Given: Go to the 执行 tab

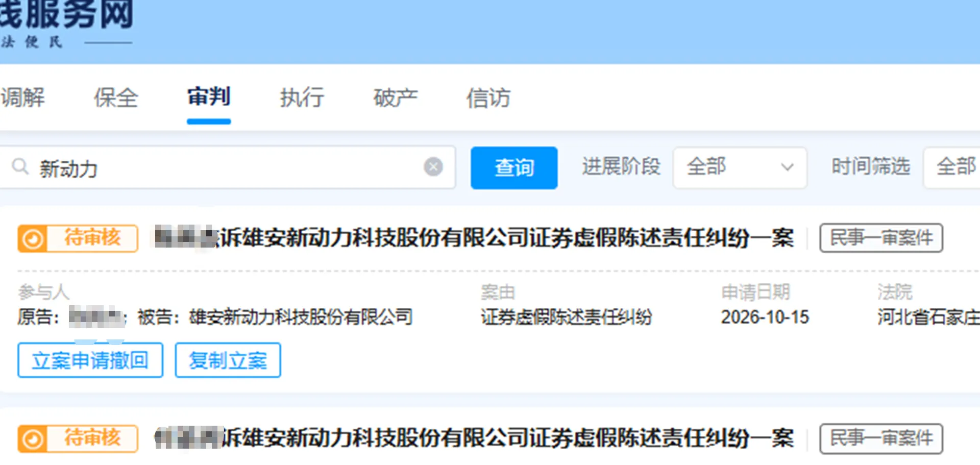Looking at the screenshot, I should point(302,97).
